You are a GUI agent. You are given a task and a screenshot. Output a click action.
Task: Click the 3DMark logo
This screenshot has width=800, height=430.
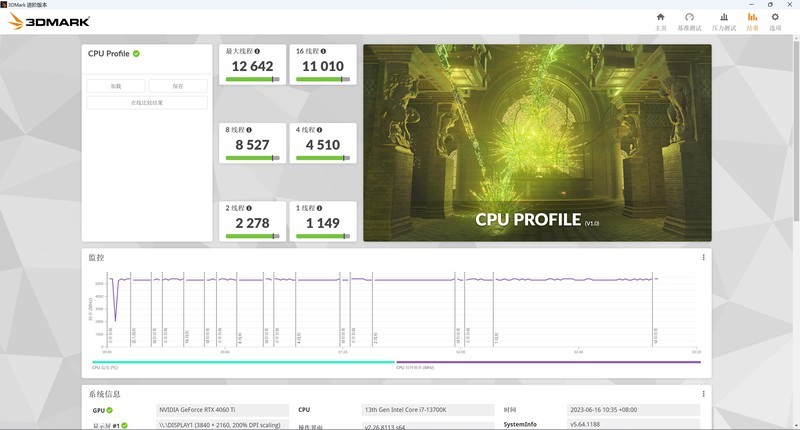49,21
